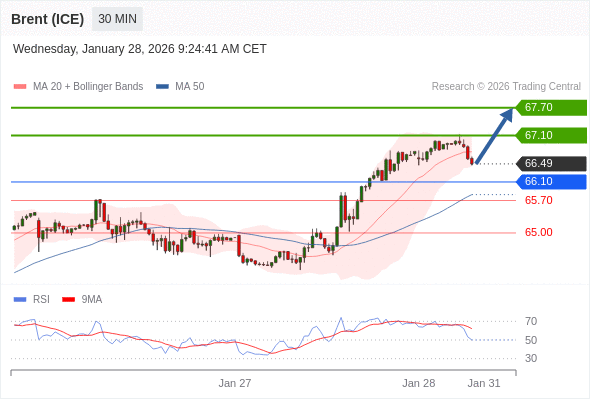Click the 65.70 red support value
590x400 pixels.
tap(538, 200)
